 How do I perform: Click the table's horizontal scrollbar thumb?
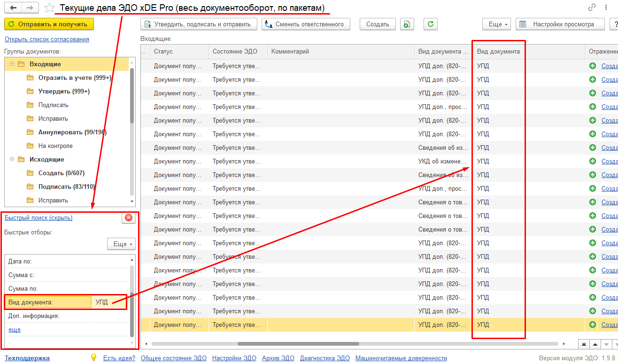pyautogui.click(x=298, y=344)
